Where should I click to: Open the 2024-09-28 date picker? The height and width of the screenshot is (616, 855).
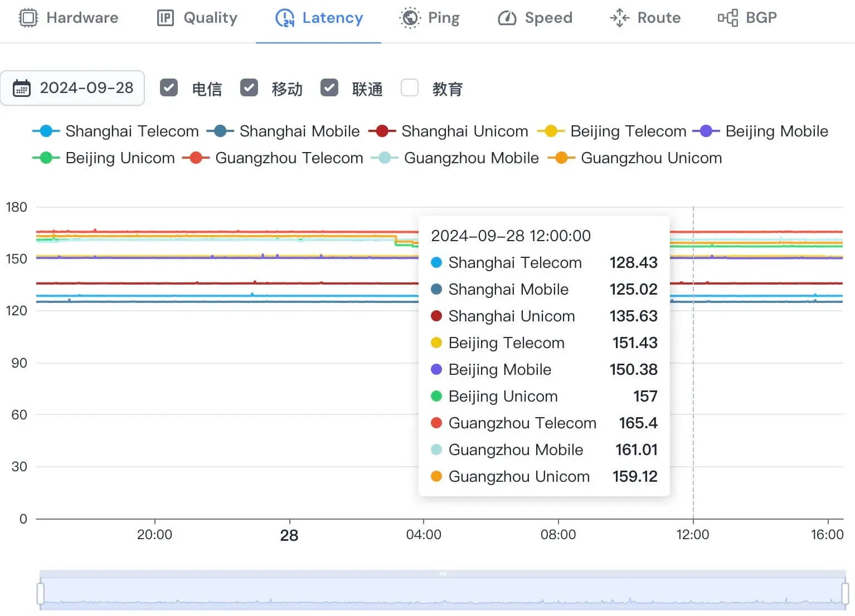click(72, 88)
